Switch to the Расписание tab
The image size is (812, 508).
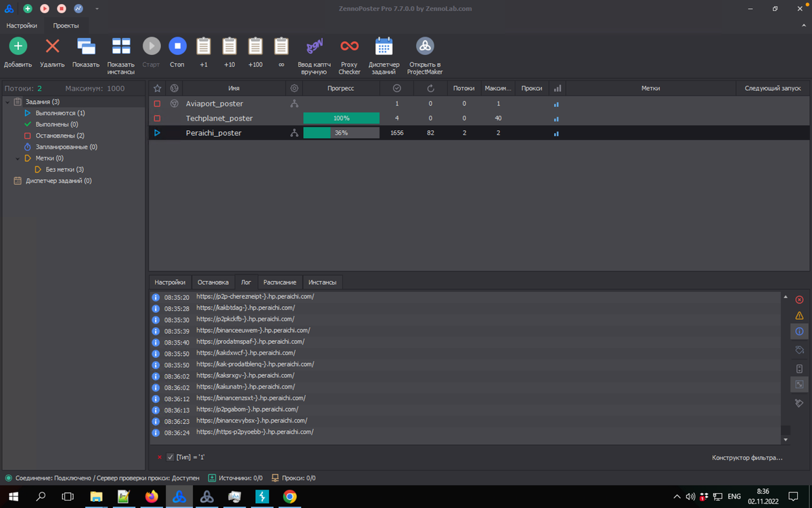[279, 282]
